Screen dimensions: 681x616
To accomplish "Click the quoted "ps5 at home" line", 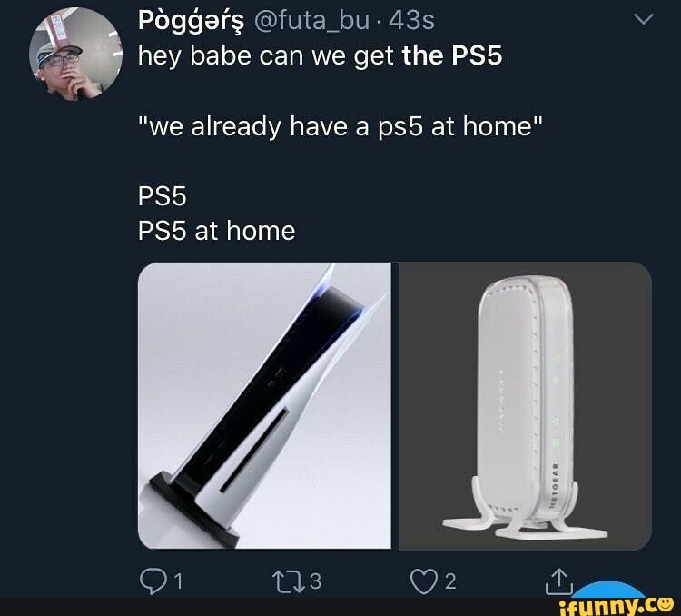I will (x=340, y=126).
